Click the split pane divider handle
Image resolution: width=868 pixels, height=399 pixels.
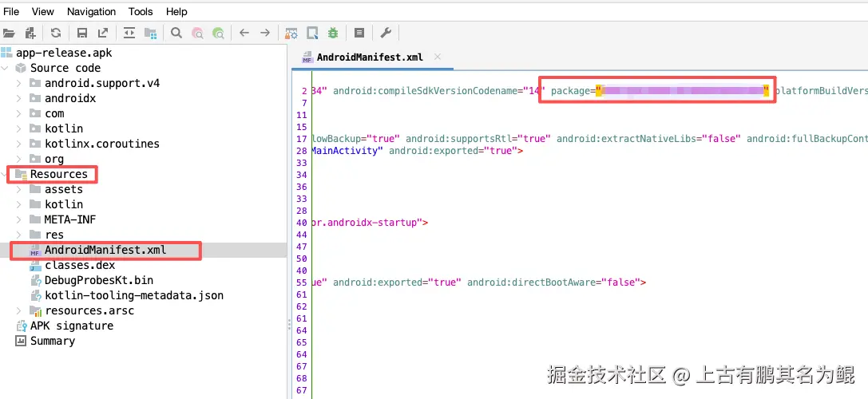click(x=289, y=325)
